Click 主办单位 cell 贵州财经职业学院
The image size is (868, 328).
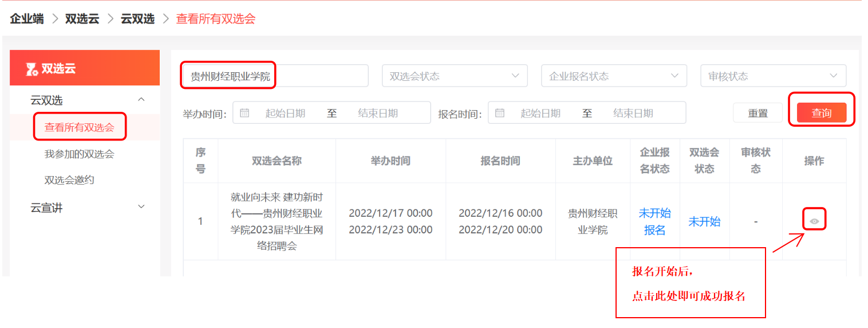click(593, 221)
